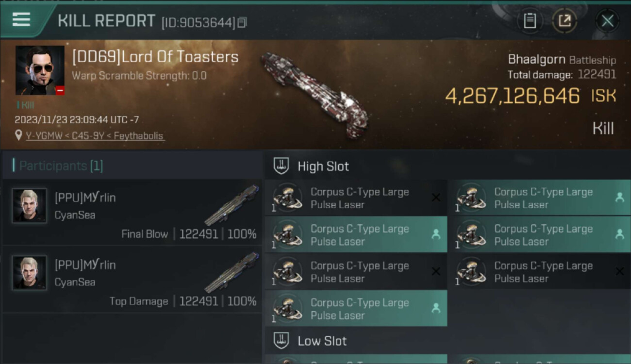Click the Bhaalgorn ship image
The width and height of the screenshot is (631, 364).
(x=315, y=95)
